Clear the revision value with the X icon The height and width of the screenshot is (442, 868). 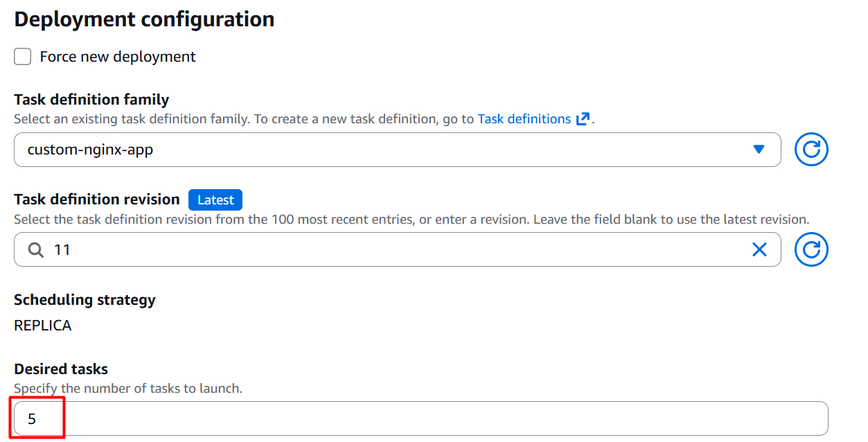pyautogui.click(x=759, y=250)
